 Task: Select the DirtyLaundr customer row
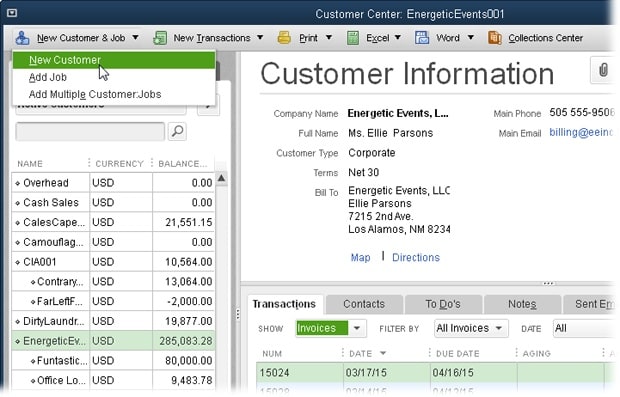click(113, 321)
